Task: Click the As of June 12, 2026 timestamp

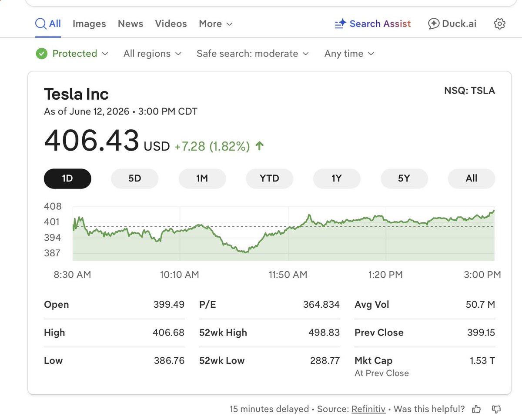Action: coord(120,111)
